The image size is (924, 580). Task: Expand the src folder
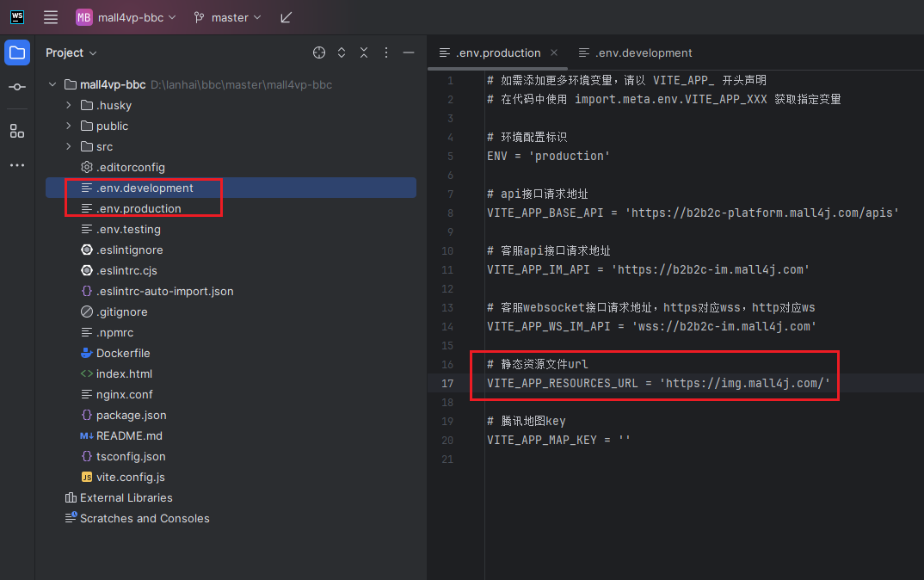pyautogui.click(x=69, y=146)
